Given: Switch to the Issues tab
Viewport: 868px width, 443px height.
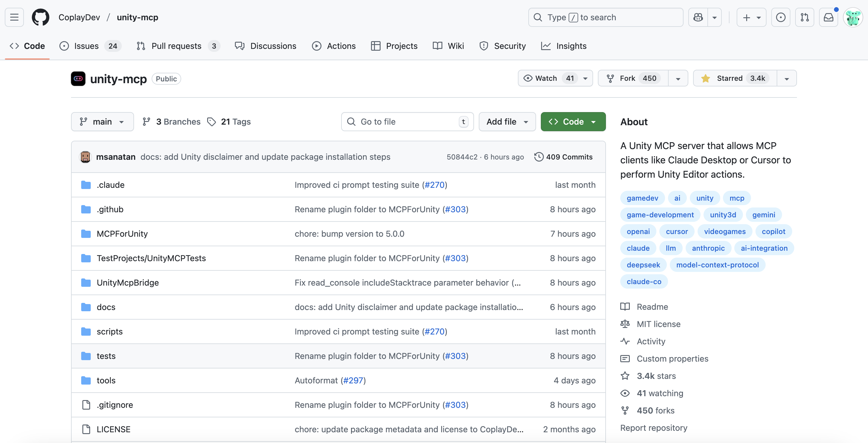Looking at the screenshot, I should (86, 46).
